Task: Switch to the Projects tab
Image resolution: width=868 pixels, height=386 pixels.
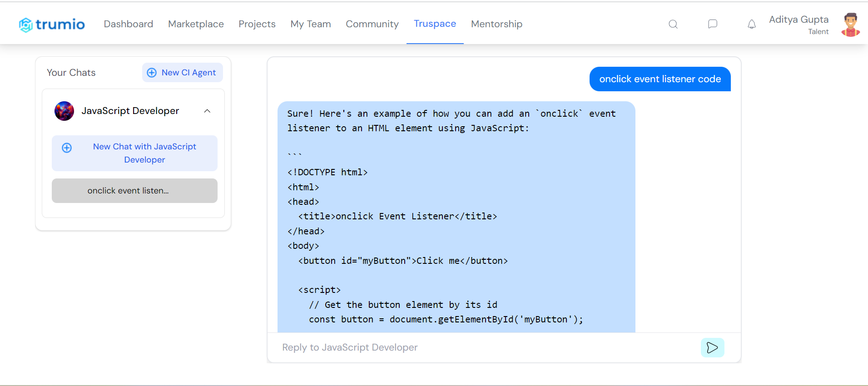Action: coord(257,24)
